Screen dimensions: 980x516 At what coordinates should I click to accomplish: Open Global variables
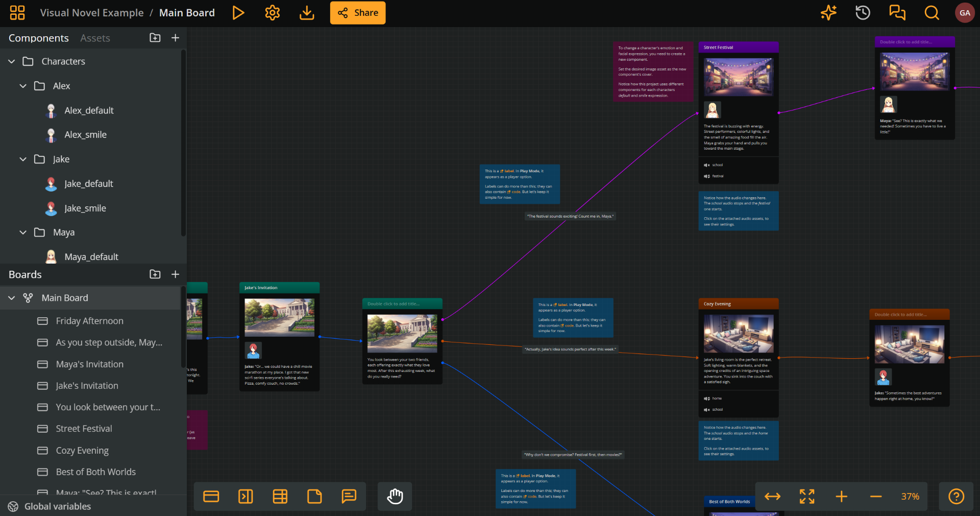click(x=56, y=506)
